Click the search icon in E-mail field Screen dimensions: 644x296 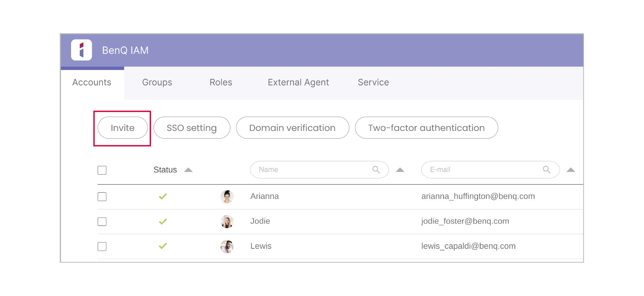(x=546, y=170)
